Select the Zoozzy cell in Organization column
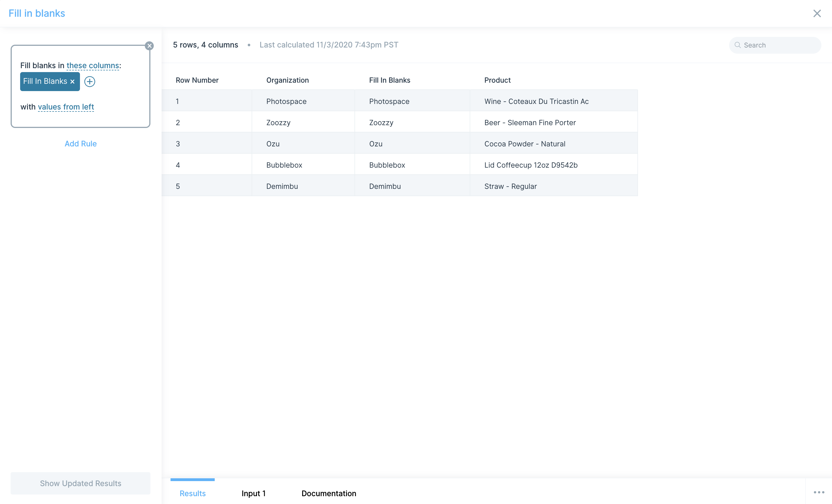832x504 pixels. coord(278,123)
